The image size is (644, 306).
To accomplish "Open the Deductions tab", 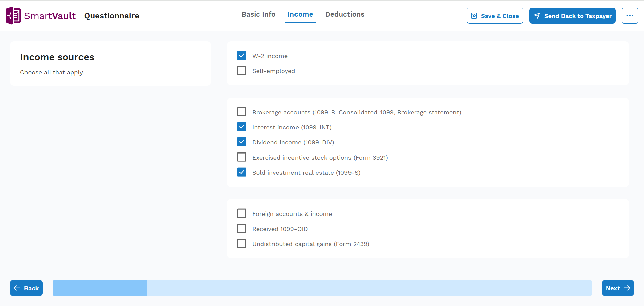I will (x=344, y=14).
